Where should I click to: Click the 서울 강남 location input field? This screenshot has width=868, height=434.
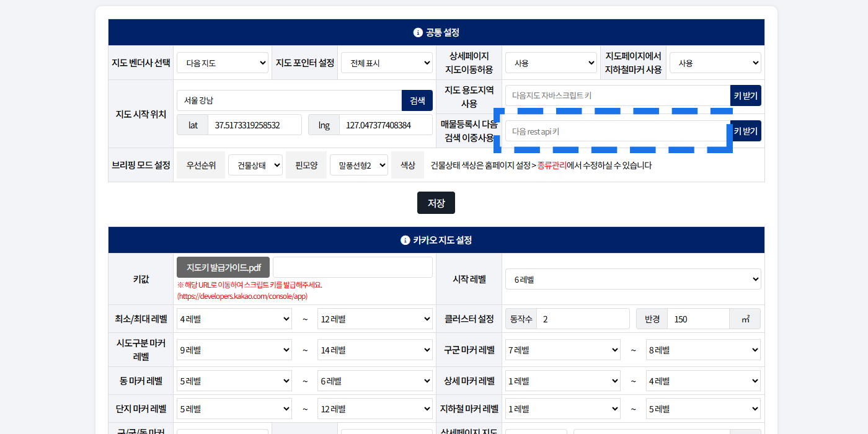(289, 100)
